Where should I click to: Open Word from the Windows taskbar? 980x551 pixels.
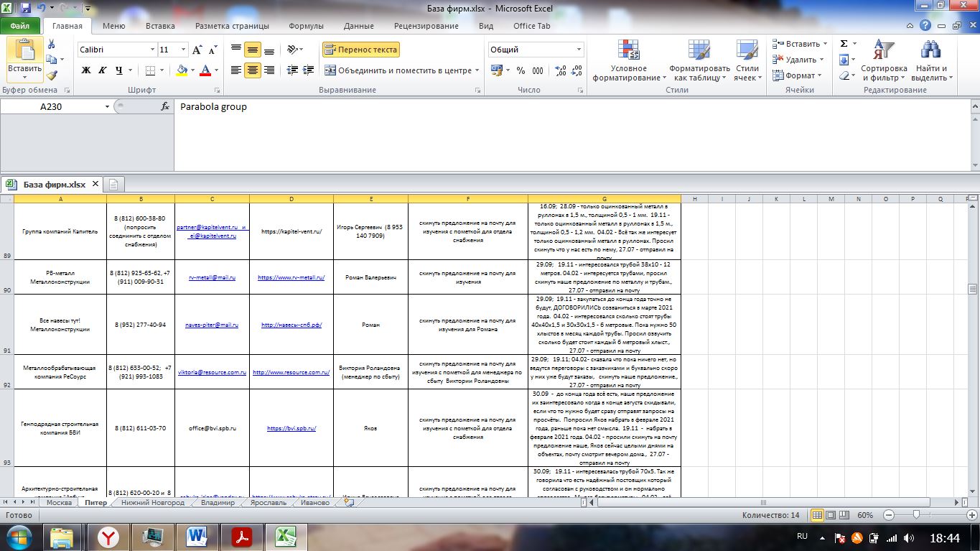196,536
